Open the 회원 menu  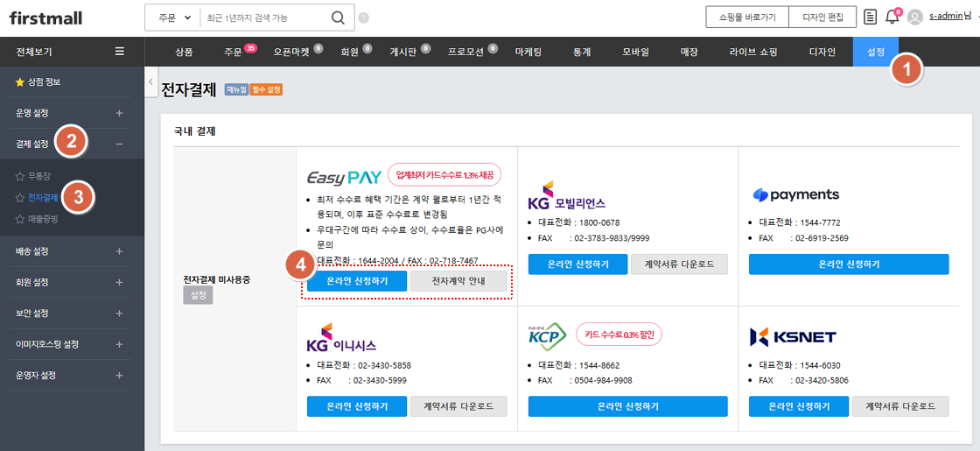pyautogui.click(x=350, y=52)
